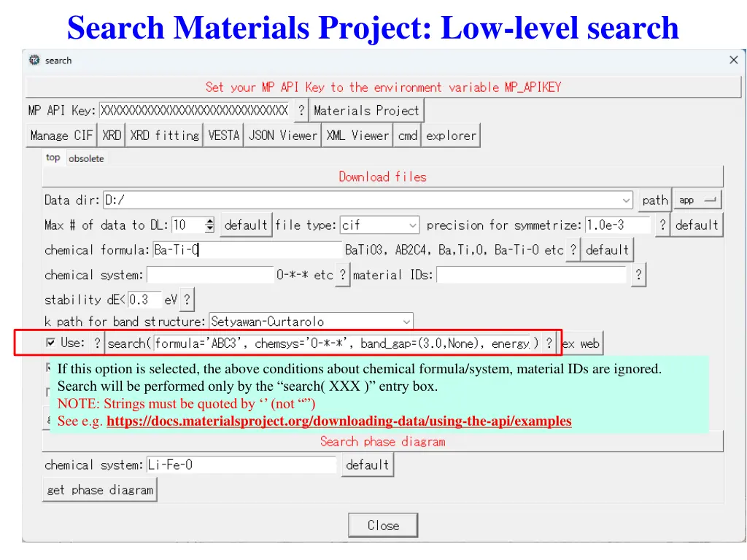Viewport: 747px width, 560px height.
Task: Open the JSON Viewer
Action: click(282, 135)
